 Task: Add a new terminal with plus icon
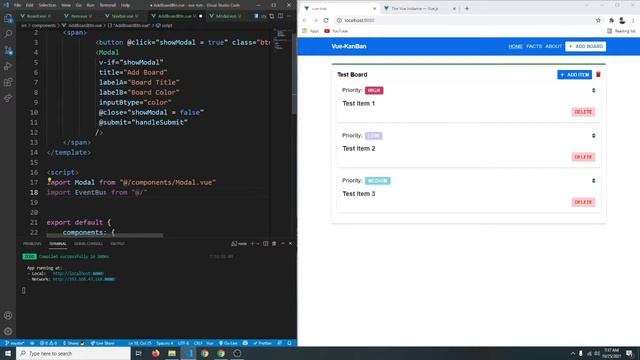[252, 244]
